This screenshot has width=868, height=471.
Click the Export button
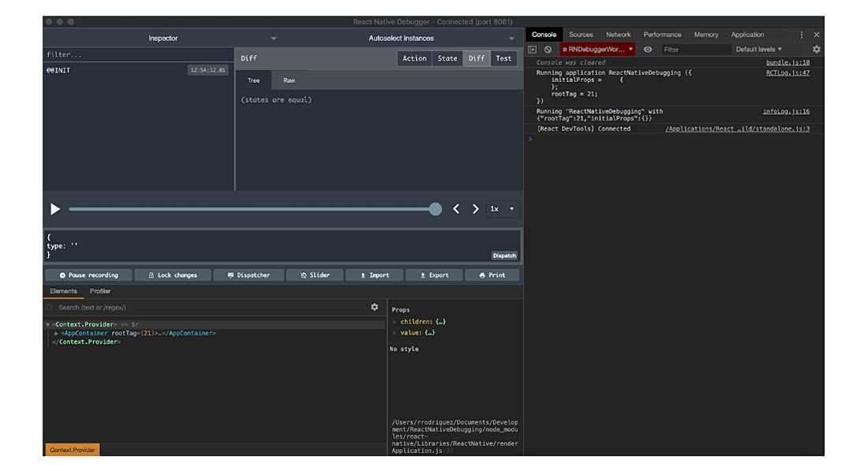(434, 275)
